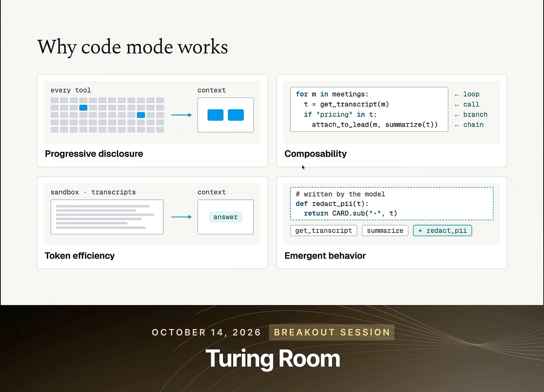
Task: Click the 'Progressive disclosure' card heading
Action: point(94,154)
